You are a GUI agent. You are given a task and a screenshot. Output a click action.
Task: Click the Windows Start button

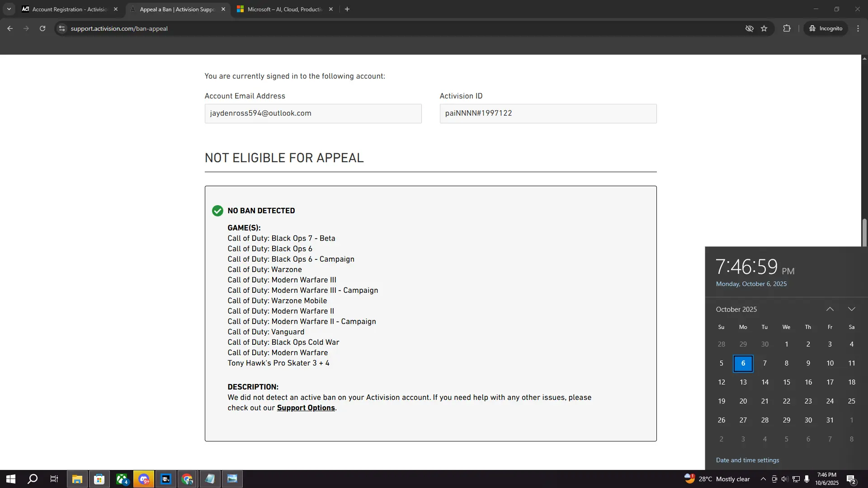tap(11, 479)
